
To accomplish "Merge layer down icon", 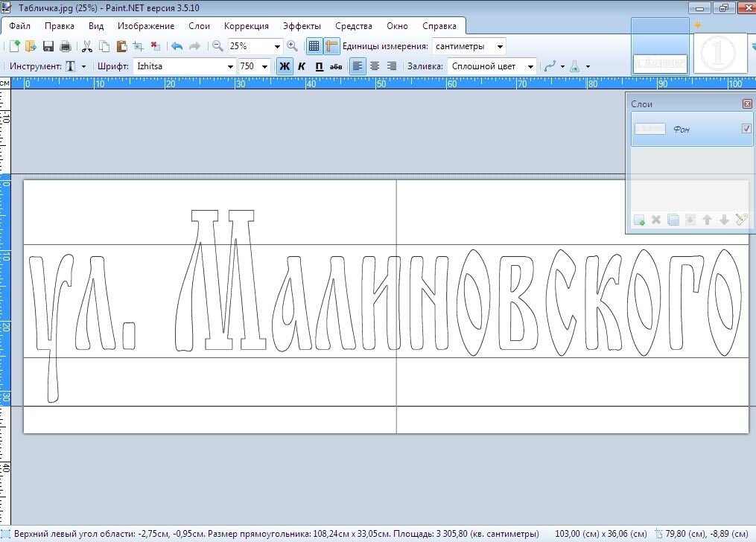I will point(690,220).
